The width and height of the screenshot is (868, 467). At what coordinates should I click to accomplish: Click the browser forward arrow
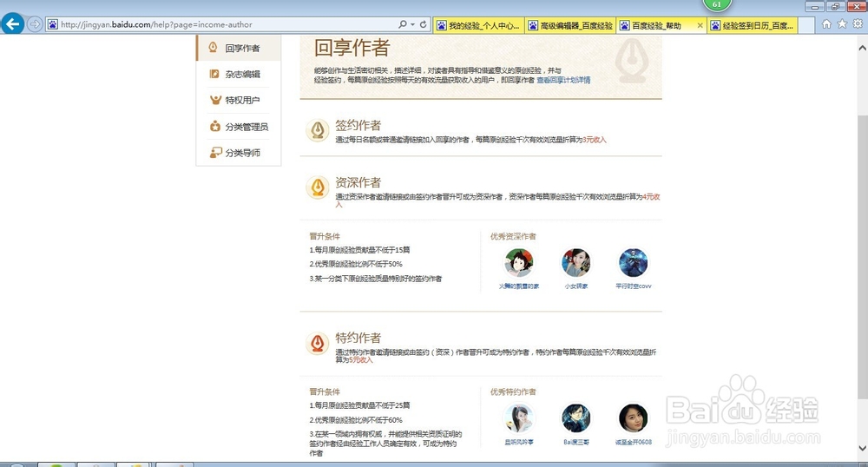(x=35, y=24)
